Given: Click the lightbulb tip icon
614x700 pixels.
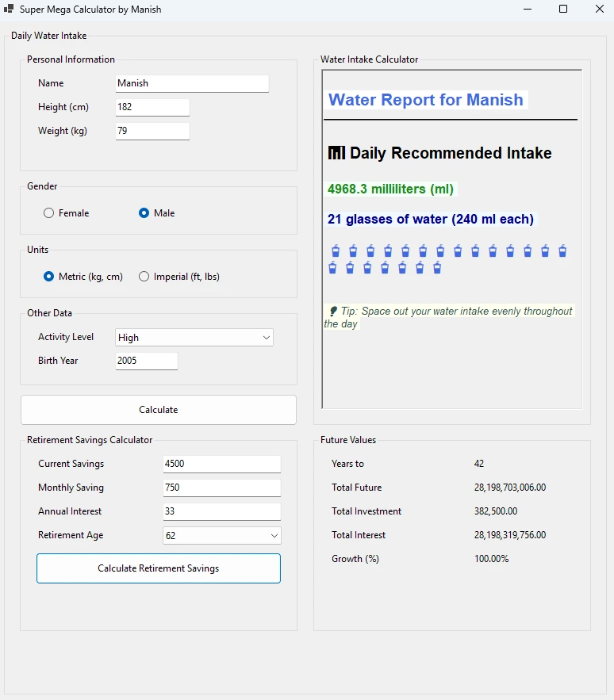Looking at the screenshot, I should click(333, 312).
